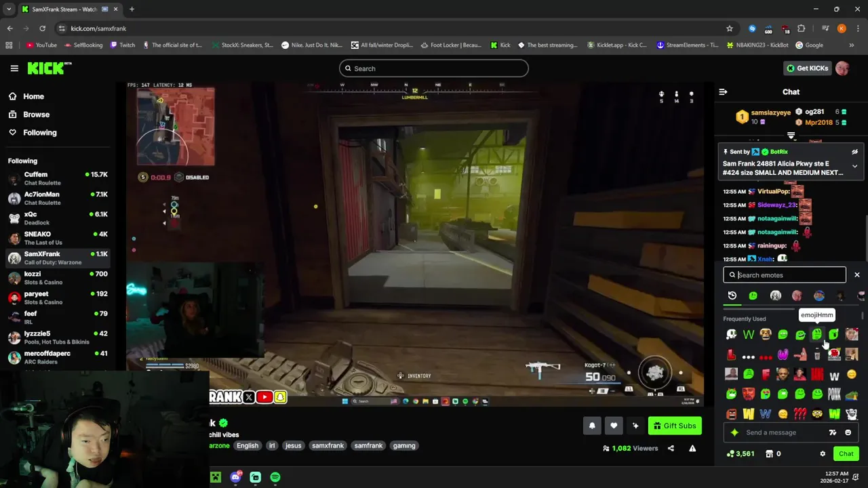
Task: Click the Get KICKs button
Action: [x=808, y=68]
